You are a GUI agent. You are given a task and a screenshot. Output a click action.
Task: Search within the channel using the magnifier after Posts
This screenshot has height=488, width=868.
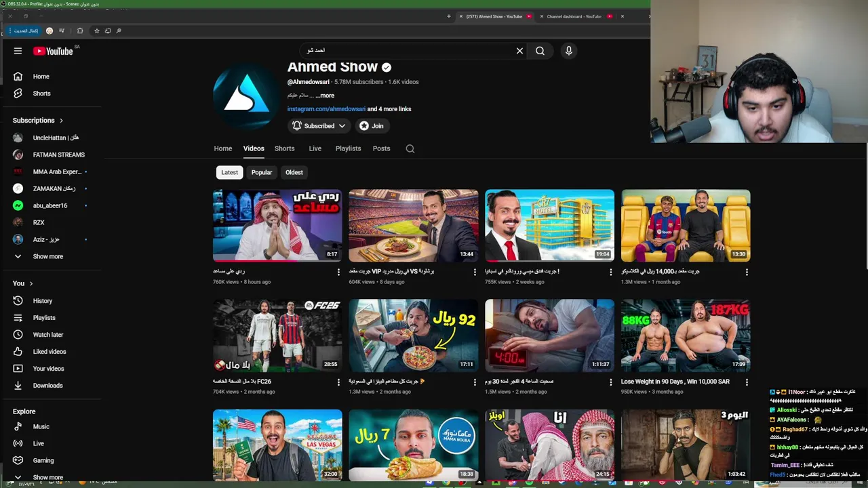click(410, 148)
